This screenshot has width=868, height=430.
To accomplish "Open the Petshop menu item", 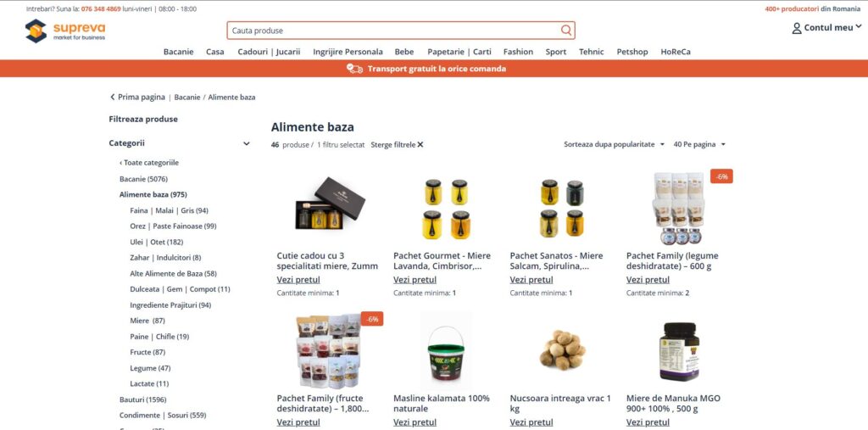I will pyautogui.click(x=632, y=52).
